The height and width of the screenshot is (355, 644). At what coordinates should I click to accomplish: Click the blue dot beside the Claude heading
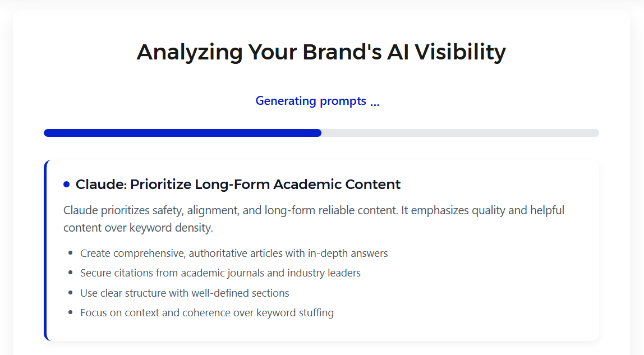(x=67, y=184)
